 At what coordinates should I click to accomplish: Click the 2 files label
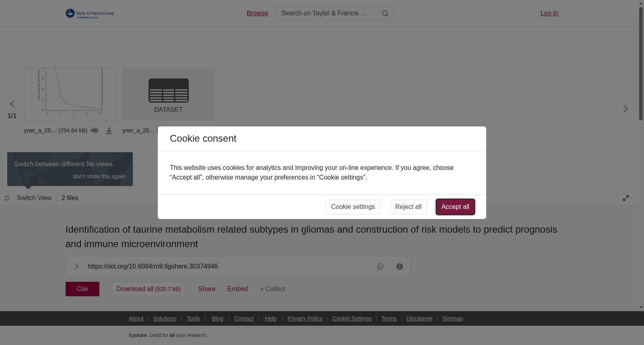click(x=70, y=198)
